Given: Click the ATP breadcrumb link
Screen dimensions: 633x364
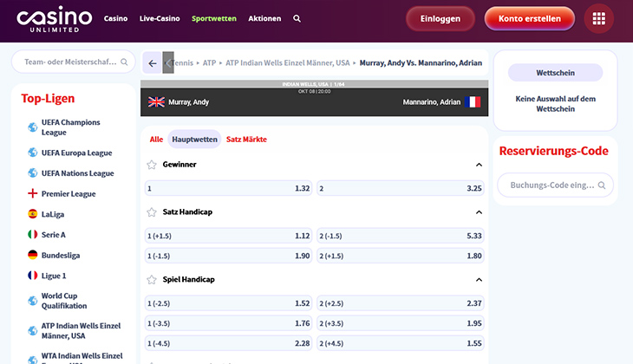Looking at the screenshot, I should (x=209, y=63).
